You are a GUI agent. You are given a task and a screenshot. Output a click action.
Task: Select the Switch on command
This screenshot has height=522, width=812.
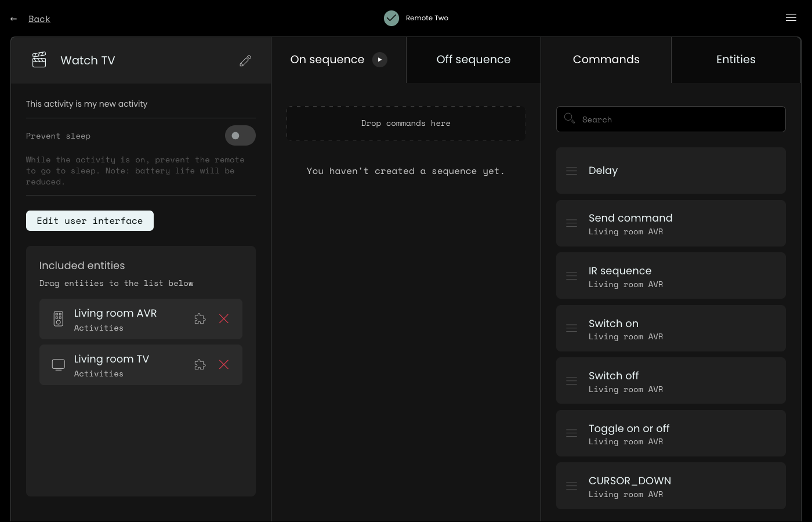[x=671, y=328]
